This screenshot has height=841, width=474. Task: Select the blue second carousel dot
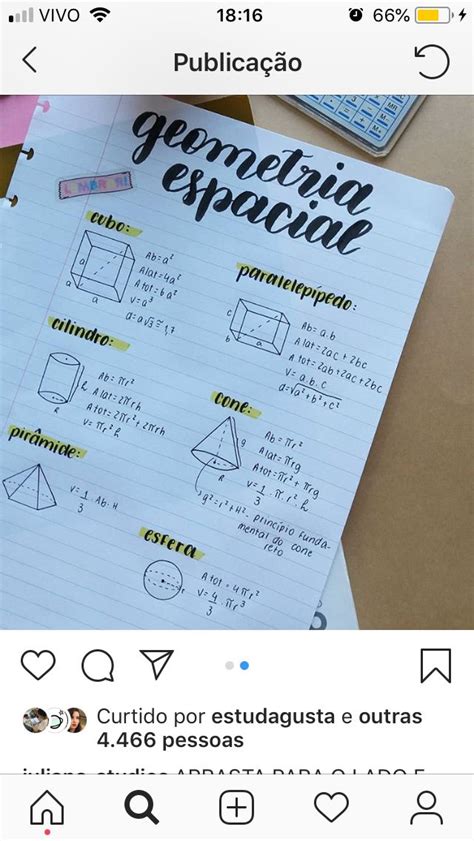coord(245,666)
